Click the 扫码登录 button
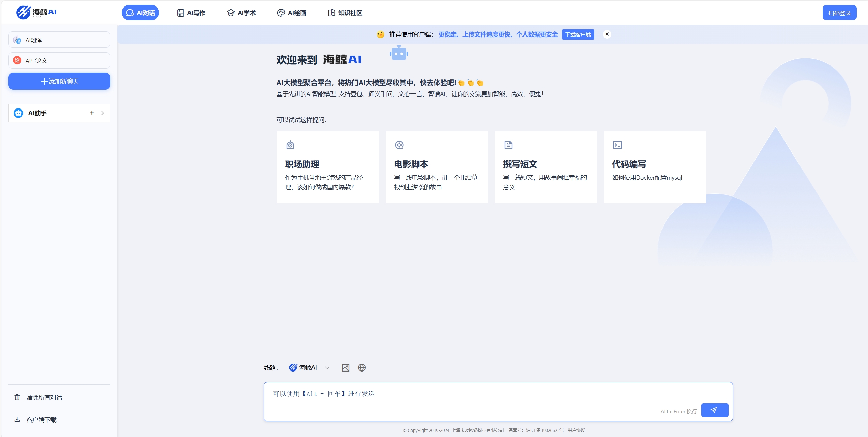 [839, 13]
